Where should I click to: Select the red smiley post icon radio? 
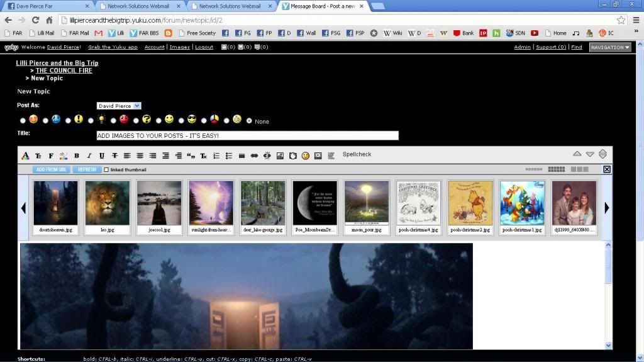click(x=23, y=121)
